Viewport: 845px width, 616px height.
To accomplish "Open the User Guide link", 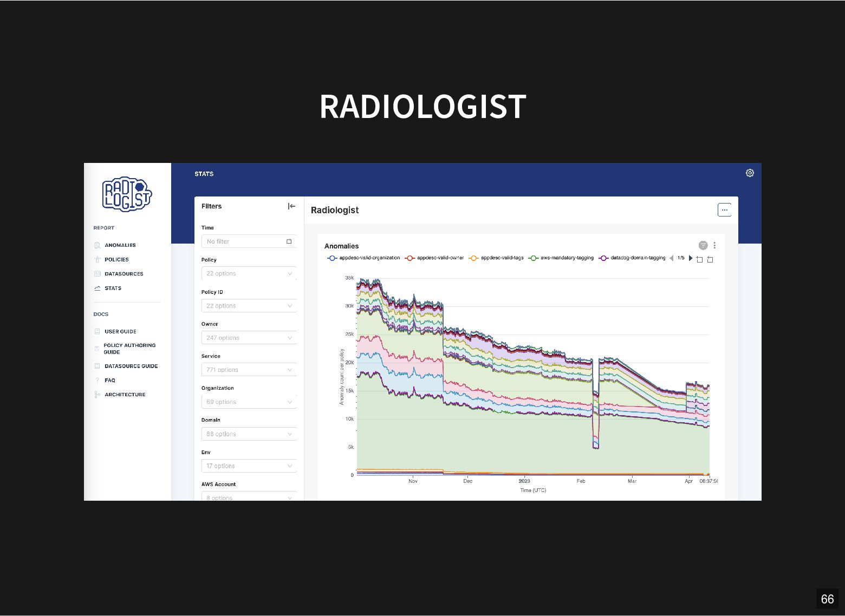I will pyautogui.click(x=120, y=331).
